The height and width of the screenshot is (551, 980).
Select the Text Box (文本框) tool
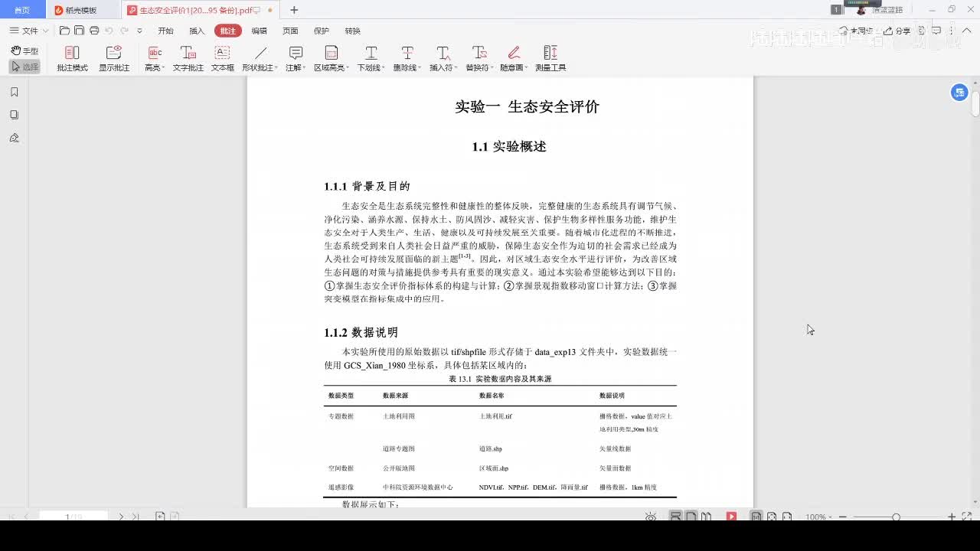pyautogui.click(x=222, y=58)
